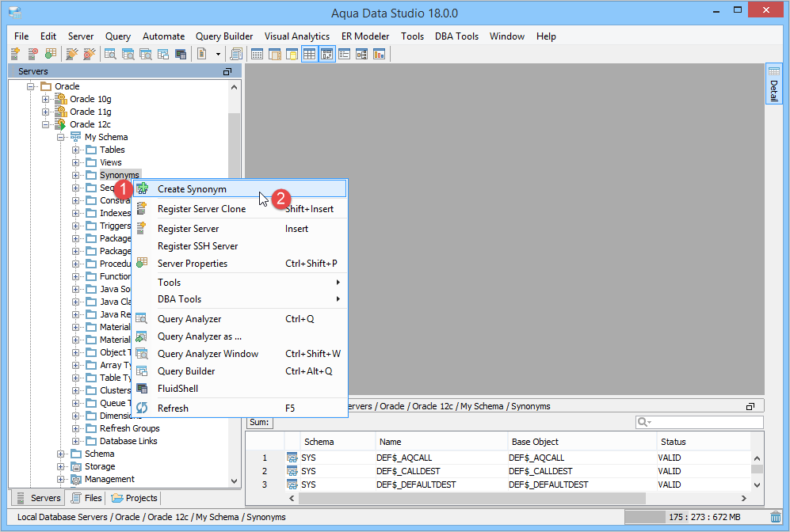Collapse the Oracle folder node

[31, 86]
